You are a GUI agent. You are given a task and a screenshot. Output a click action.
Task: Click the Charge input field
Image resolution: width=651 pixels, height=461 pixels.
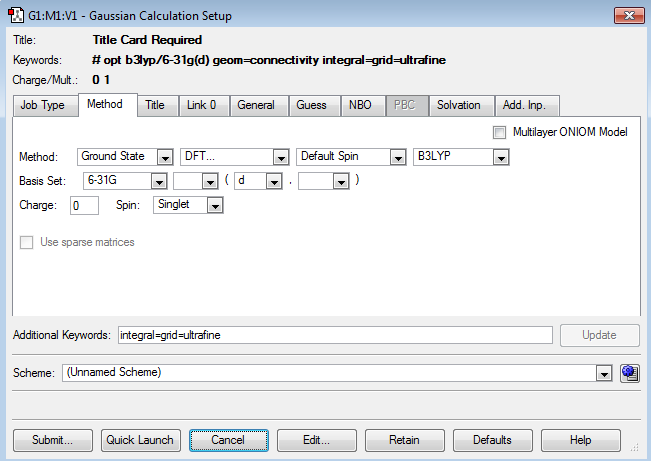pyautogui.click(x=84, y=206)
